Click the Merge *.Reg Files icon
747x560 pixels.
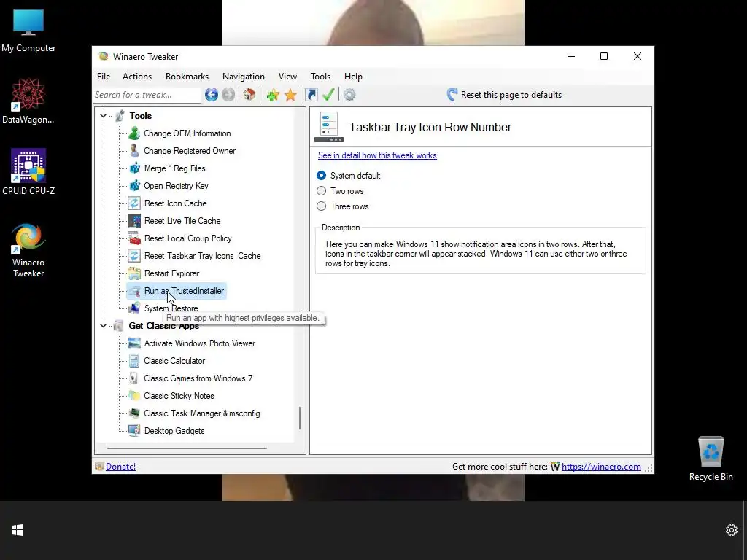(134, 168)
